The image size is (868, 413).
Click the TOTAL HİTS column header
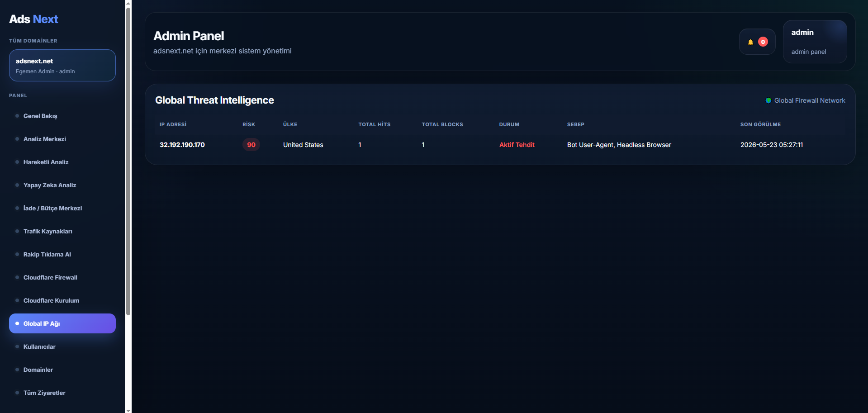[375, 124]
